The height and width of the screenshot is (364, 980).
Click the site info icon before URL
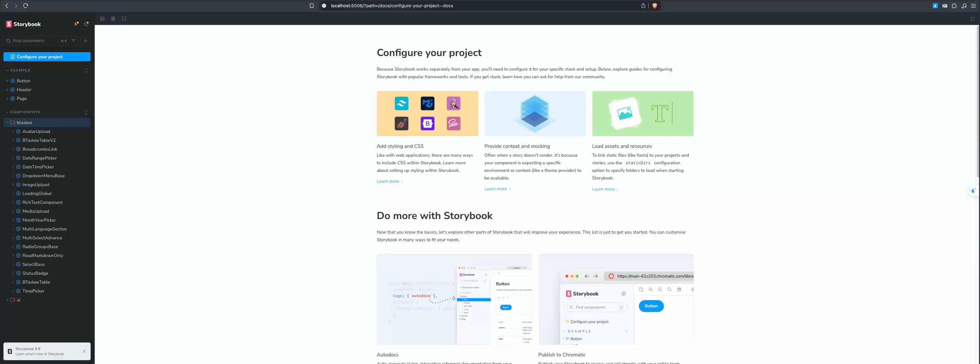click(x=324, y=6)
